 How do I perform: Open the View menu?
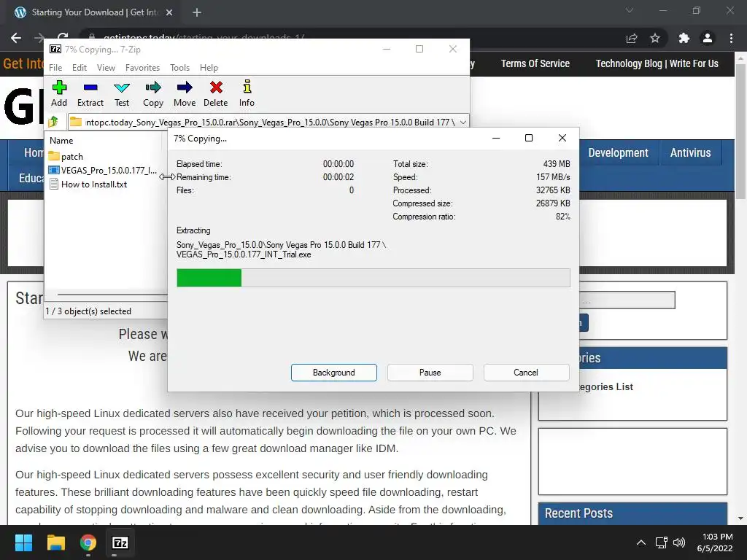(x=106, y=68)
